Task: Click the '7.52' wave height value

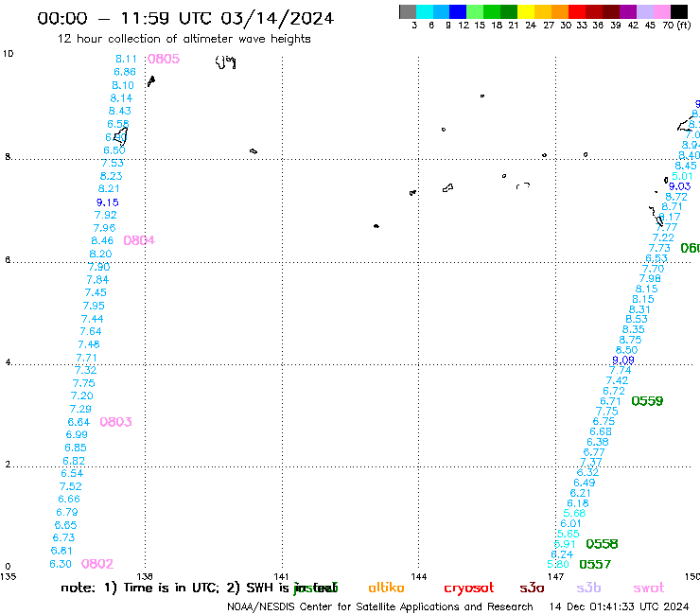Action: pyautogui.click(x=71, y=486)
